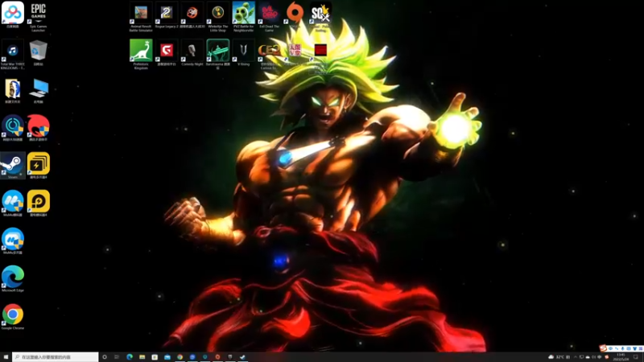The image size is (644, 362).
Task: Open Microsoft Edge from the taskbar
Action: 130,357
